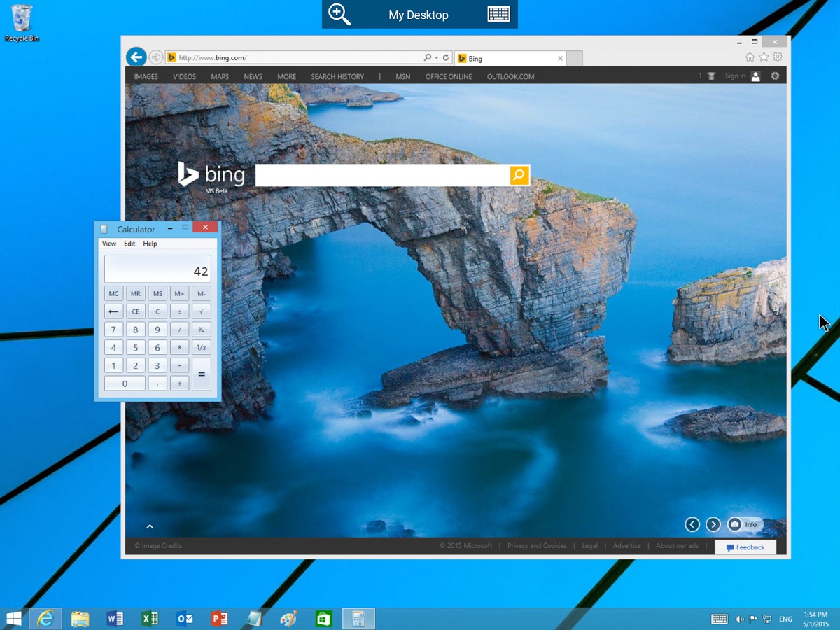Open touch keyboard tray icon
Viewport: 840px width, 630px height.
(720, 619)
